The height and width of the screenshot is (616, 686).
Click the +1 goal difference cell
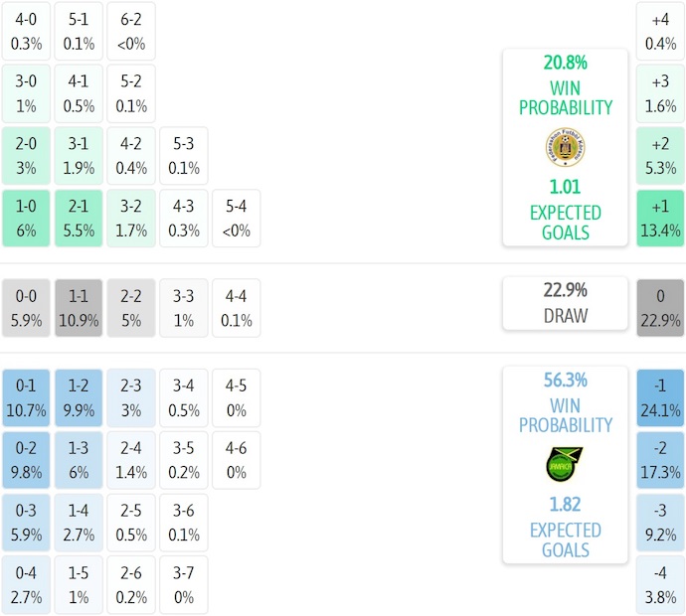click(661, 218)
